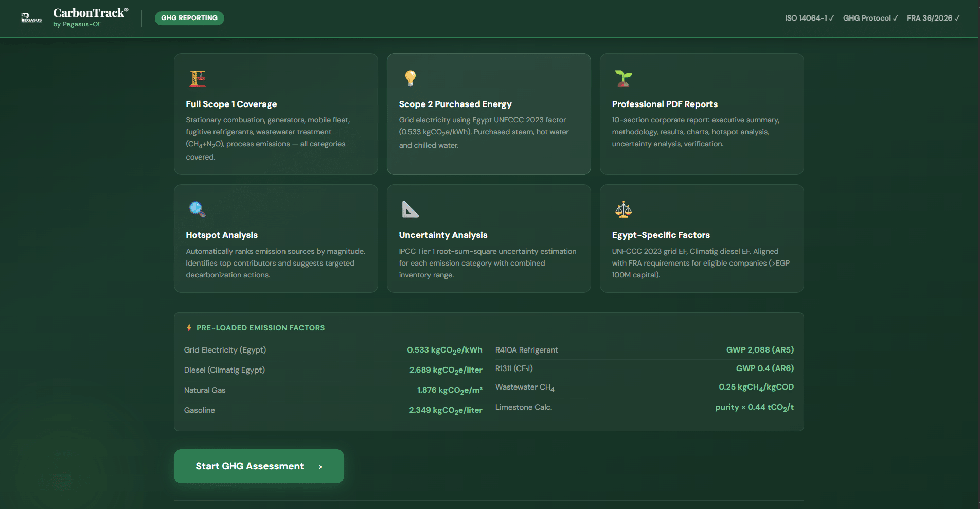Click the R410A Refrigerant GWP value
The width and height of the screenshot is (980, 509).
(759, 350)
